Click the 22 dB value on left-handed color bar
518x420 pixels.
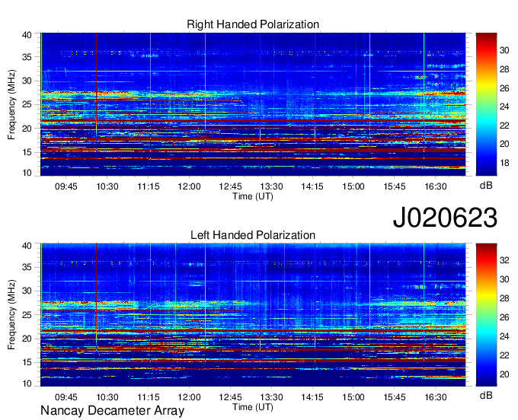(x=504, y=355)
